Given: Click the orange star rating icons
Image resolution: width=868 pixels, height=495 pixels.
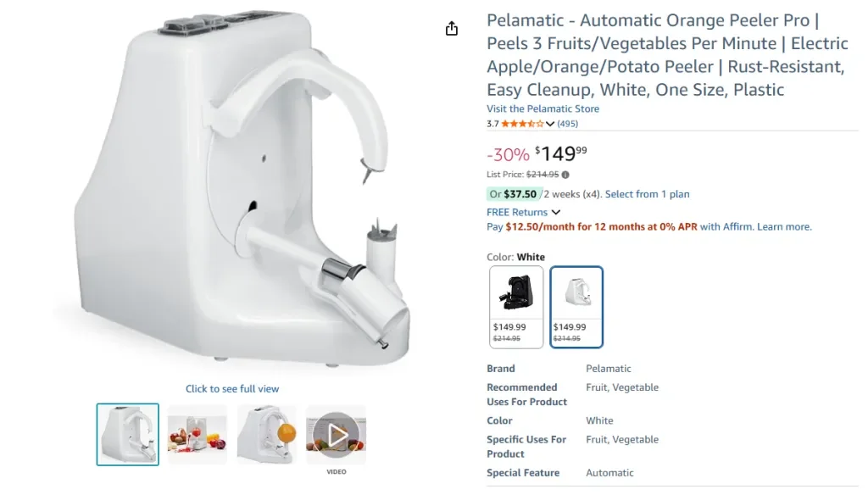Looking at the screenshot, I should (x=521, y=124).
